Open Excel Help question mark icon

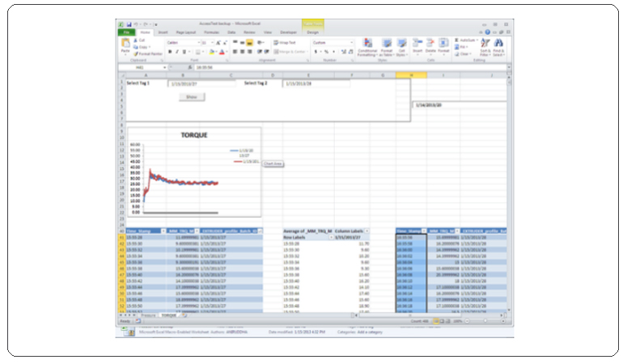tap(488, 32)
